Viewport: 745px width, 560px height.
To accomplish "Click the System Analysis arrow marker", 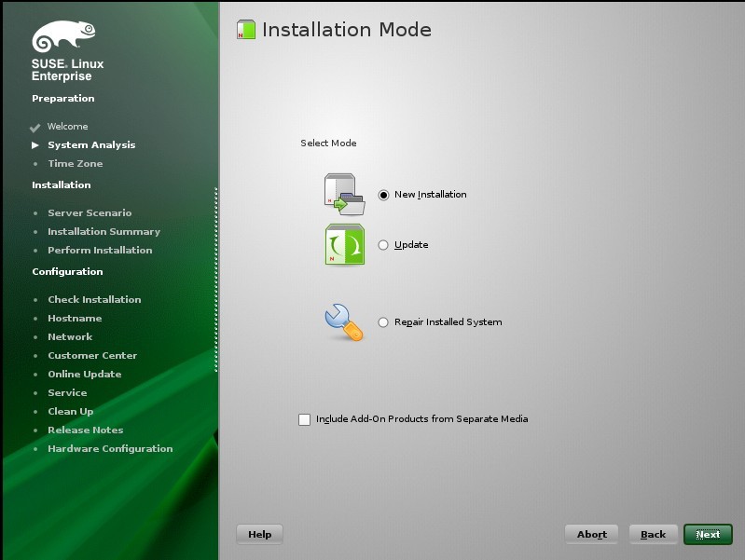I will [35, 144].
